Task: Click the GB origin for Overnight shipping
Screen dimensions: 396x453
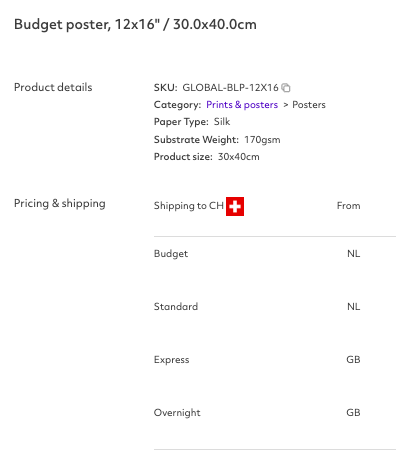Action: pyautogui.click(x=353, y=413)
